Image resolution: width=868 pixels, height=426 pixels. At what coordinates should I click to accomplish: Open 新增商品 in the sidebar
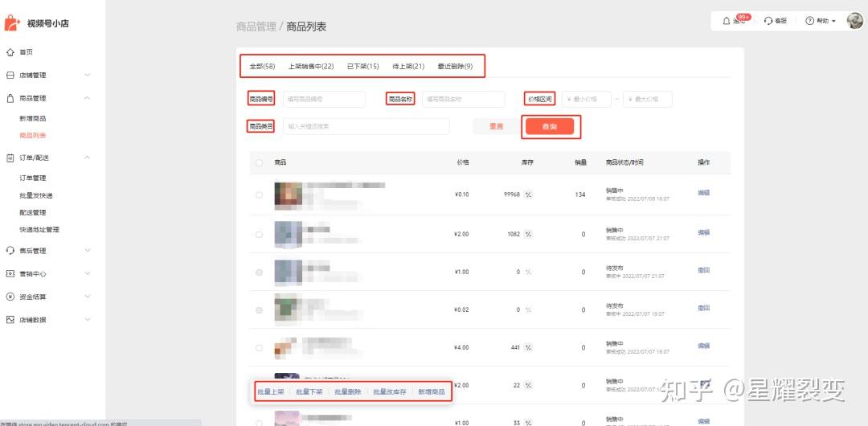(33, 118)
